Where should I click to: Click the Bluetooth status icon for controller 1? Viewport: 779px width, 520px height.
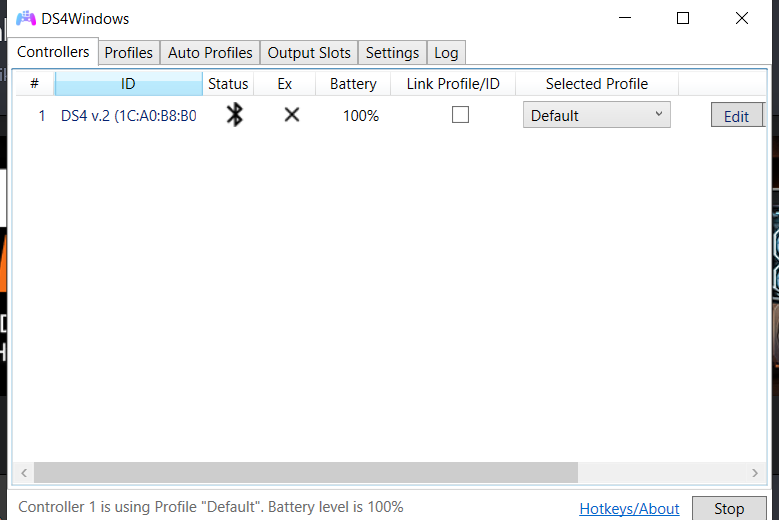[x=234, y=115]
